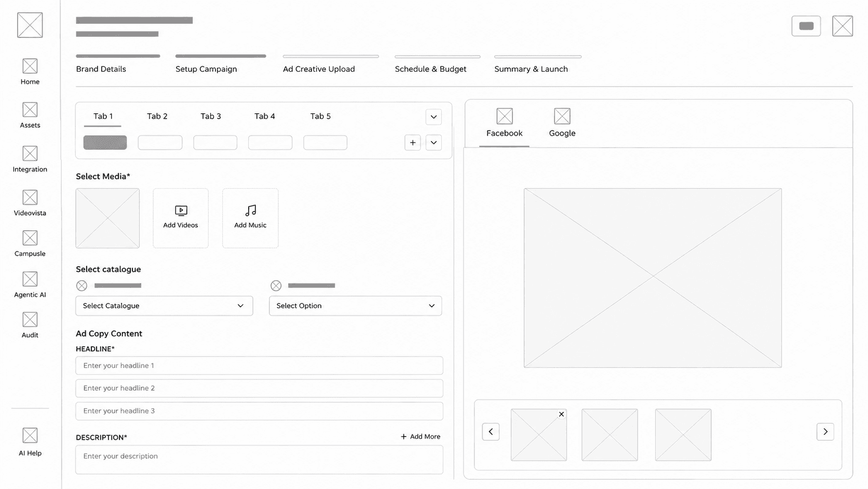The image size is (868, 489).
Task: Switch to Tab 1
Action: pyautogui.click(x=103, y=116)
